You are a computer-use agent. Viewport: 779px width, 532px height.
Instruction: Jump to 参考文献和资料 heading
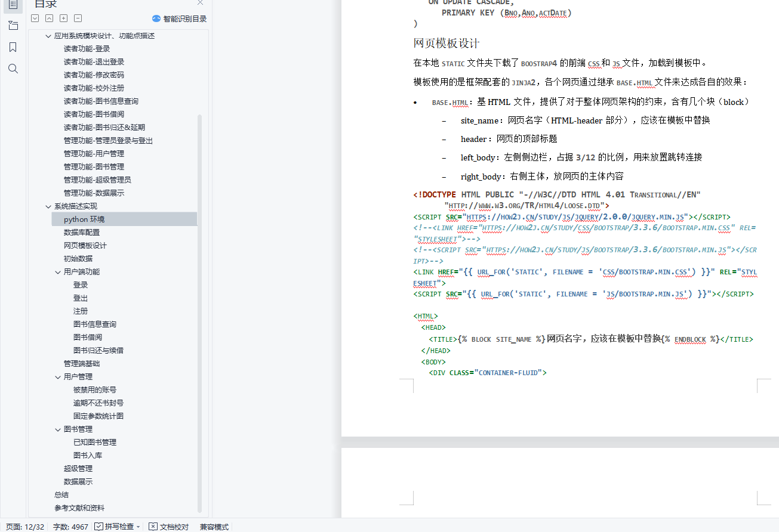[79, 508]
